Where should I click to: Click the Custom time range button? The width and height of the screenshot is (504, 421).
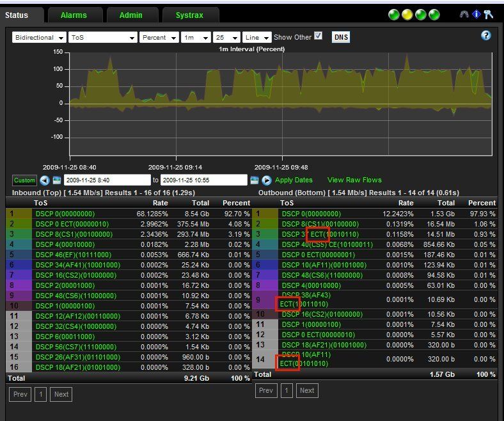pos(24,180)
